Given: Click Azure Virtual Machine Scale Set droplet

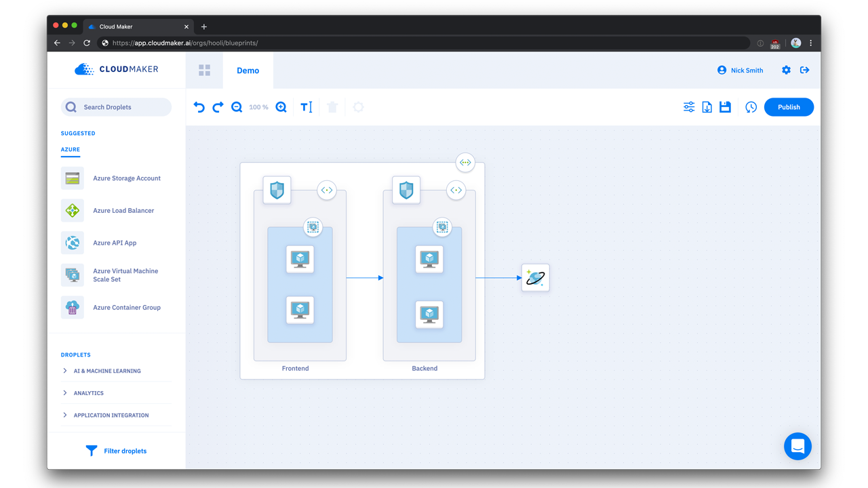Looking at the screenshot, I should pyautogui.click(x=116, y=275).
